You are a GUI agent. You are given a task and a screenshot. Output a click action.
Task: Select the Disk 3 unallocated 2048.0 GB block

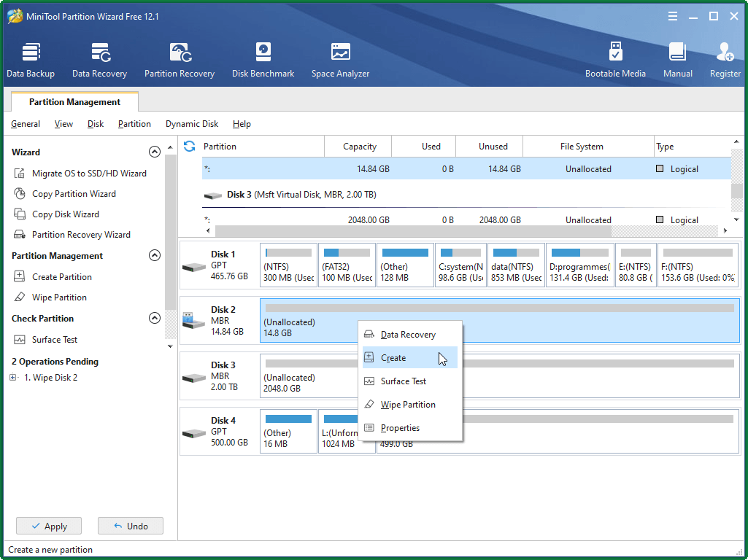pyautogui.click(x=499, y=376)
